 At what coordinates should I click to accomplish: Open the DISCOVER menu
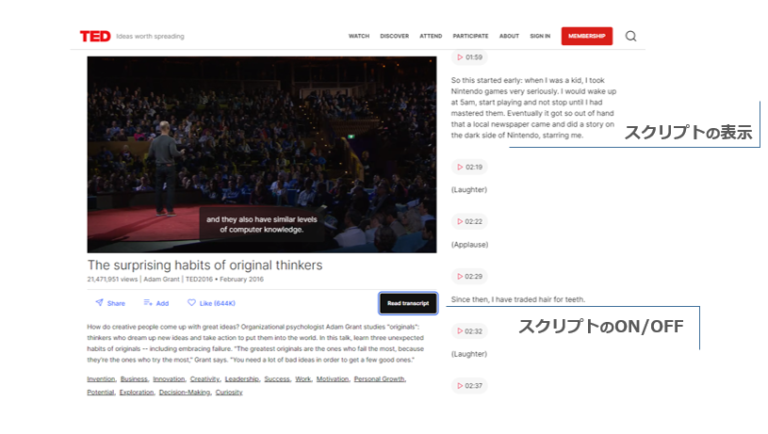394,36
